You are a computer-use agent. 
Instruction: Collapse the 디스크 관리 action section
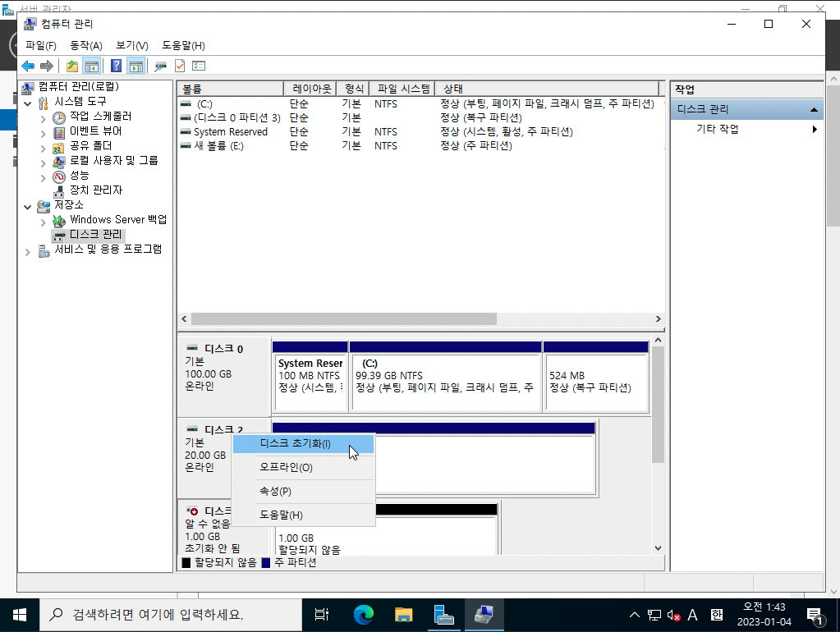(x=814, y=109)
